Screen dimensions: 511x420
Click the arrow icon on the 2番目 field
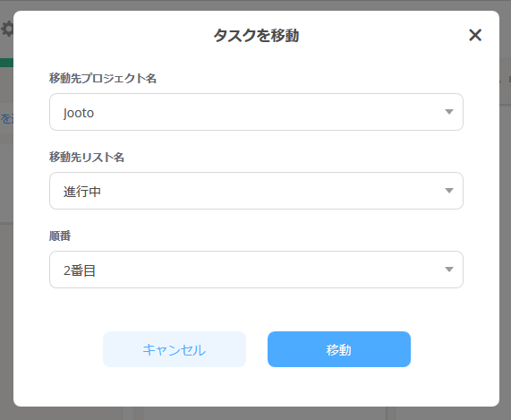(x=449, y=270)
